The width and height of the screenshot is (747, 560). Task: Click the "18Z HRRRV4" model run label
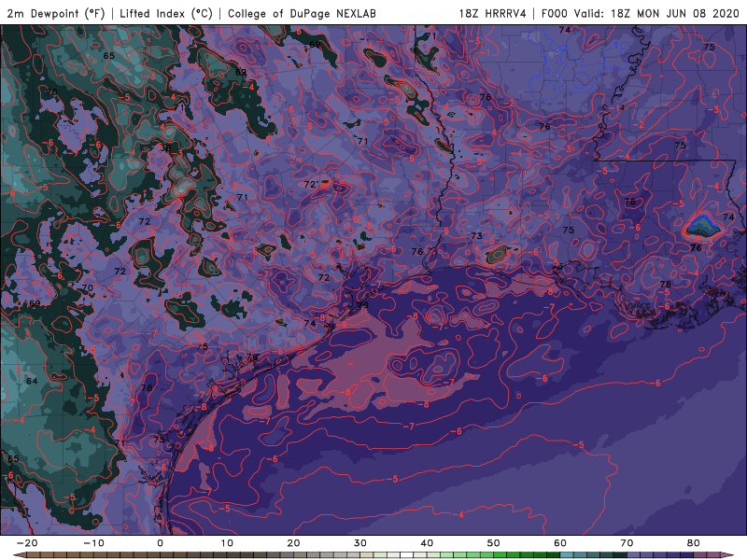(492, 13)
